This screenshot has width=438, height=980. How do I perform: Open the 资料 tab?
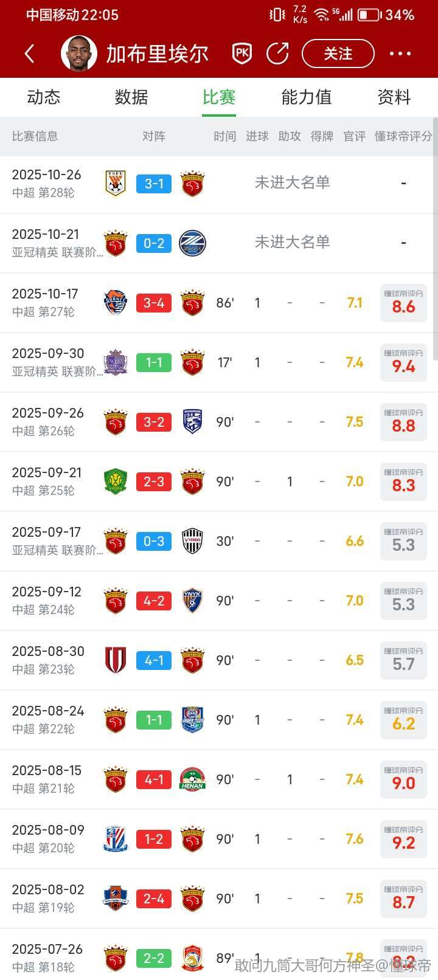pos(394,97)
